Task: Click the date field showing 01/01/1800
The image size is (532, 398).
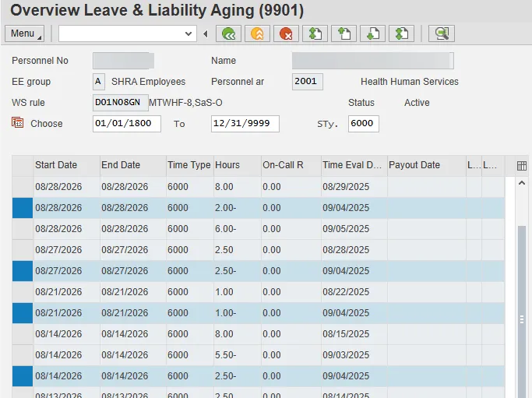Action: point(126,124)
